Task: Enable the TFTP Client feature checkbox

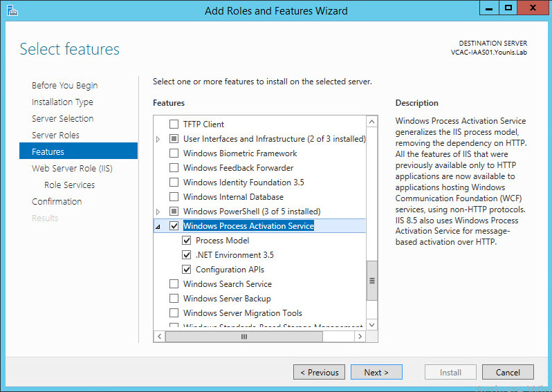Action: tap(174, 124)
